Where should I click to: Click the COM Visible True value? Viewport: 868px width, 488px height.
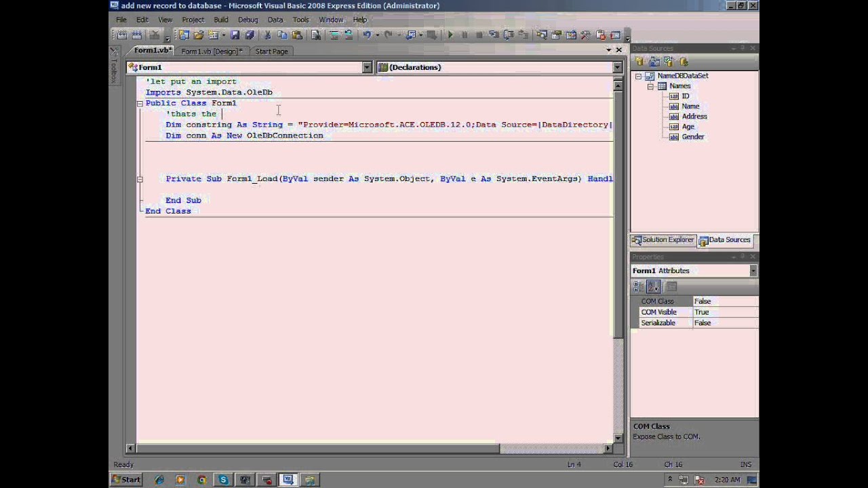point(725,312)
